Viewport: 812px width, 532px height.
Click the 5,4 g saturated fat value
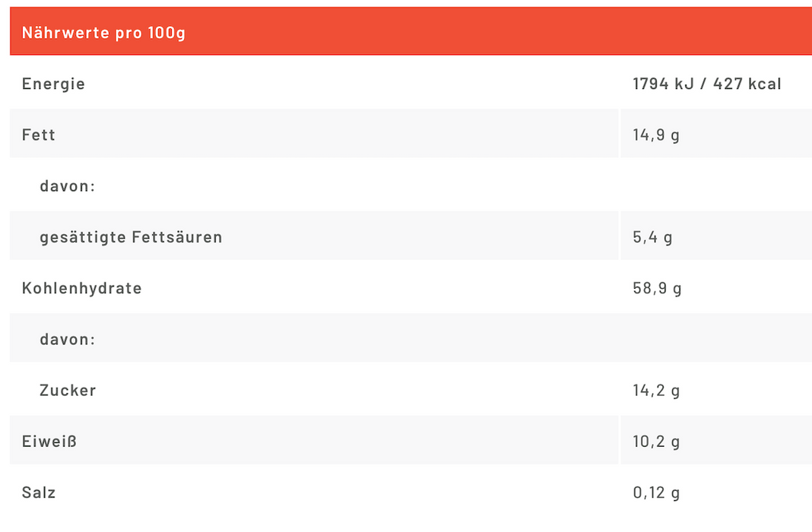click(x=652, y=237)
